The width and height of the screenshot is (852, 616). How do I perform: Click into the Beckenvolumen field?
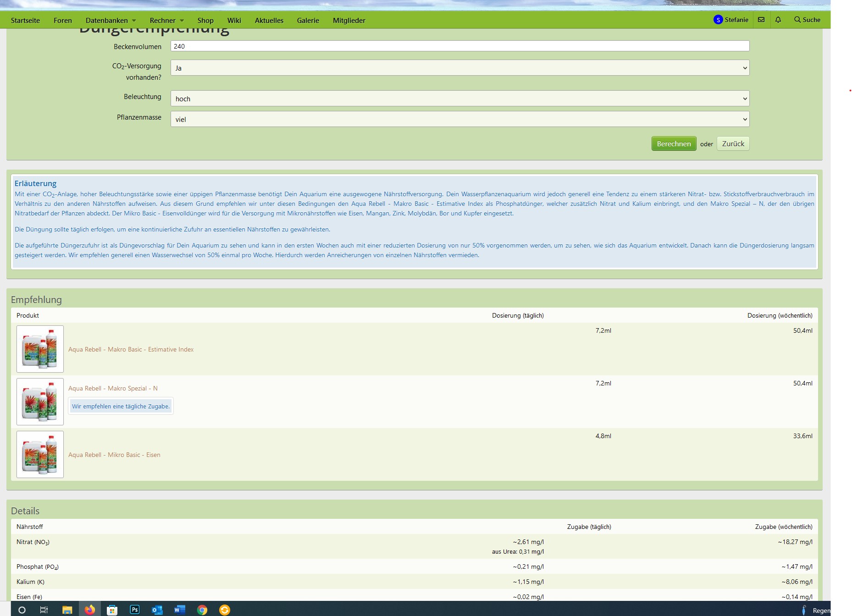click(x=459, y=46)
